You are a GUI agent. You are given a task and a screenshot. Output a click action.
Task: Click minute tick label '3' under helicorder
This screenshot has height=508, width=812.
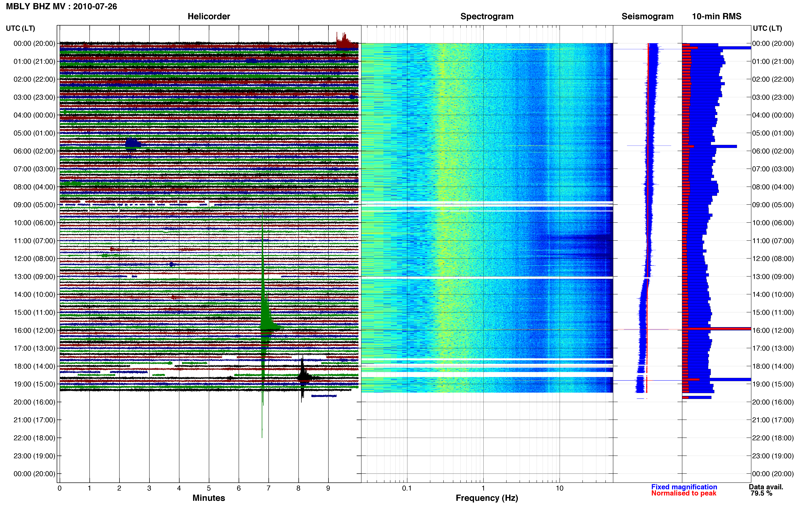[149, 488]
